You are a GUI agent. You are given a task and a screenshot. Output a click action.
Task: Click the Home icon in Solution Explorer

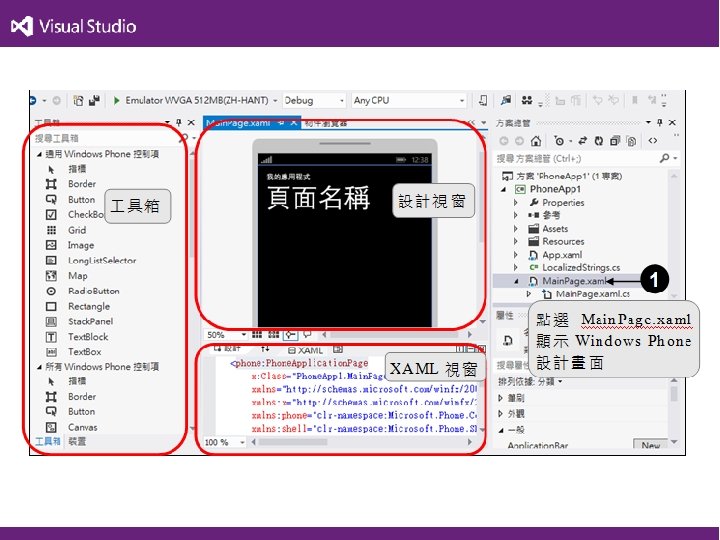pos(535,141)
